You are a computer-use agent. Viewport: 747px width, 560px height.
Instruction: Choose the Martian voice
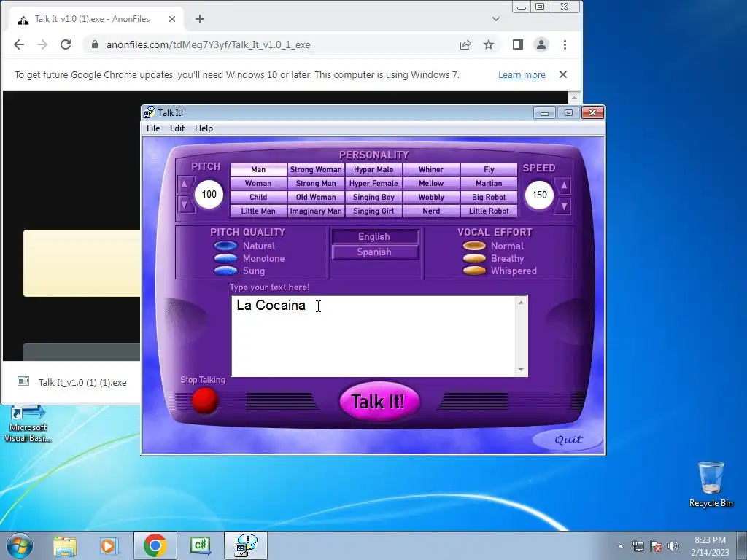pyautogui.click(x=489, y=183)
